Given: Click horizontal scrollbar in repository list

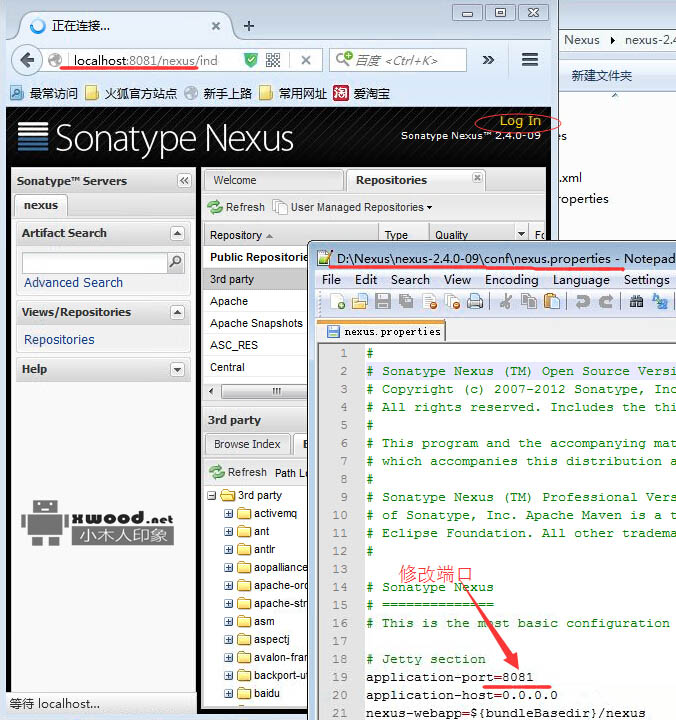Looking at the screenshot, I should (264, 391).
